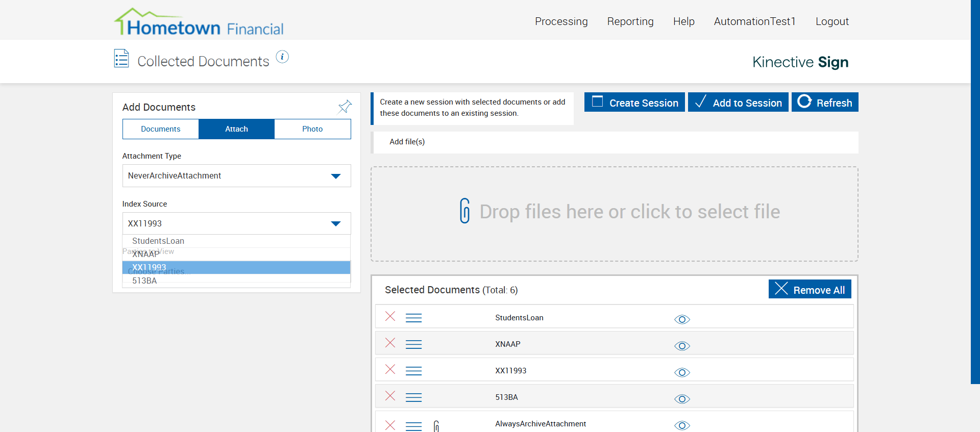Click reorder handle for 513BA row
The image size is (980, 432).
[x=413, y=397]
